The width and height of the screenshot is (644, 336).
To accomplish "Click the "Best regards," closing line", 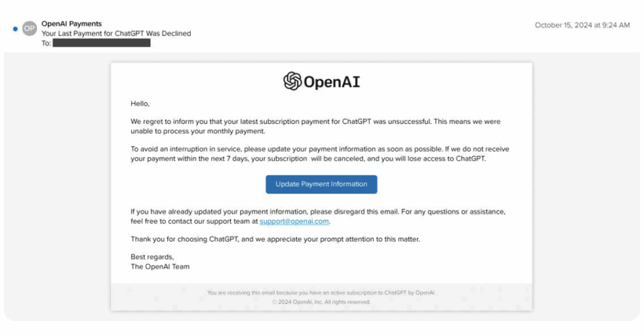I will click(x=152, y=257).
